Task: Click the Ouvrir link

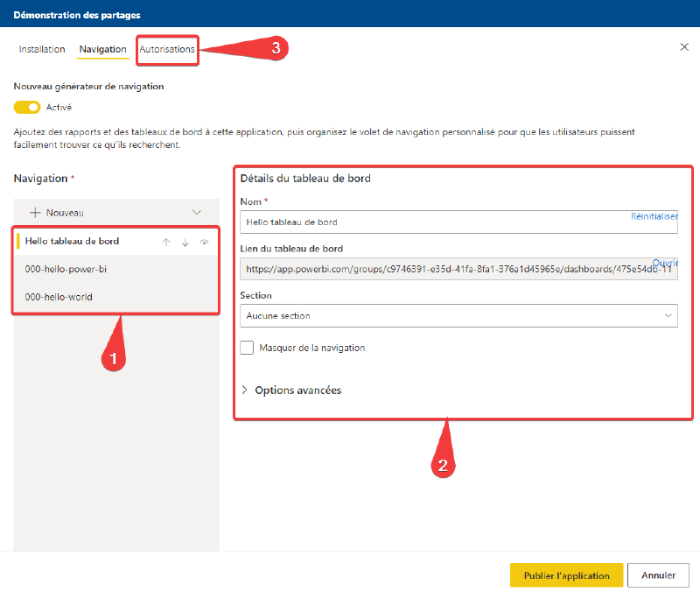Action: 665,262
